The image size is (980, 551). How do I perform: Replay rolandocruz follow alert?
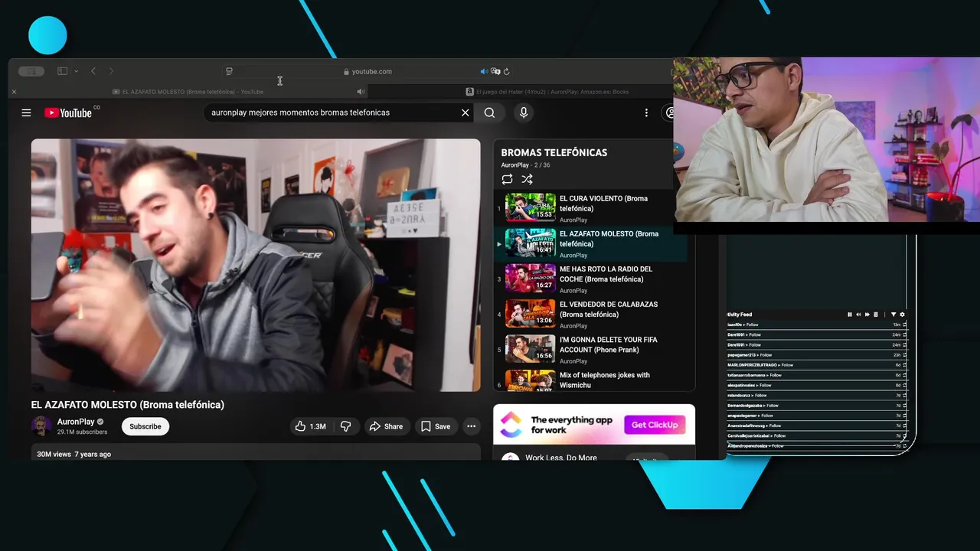(x=905, y=396)
